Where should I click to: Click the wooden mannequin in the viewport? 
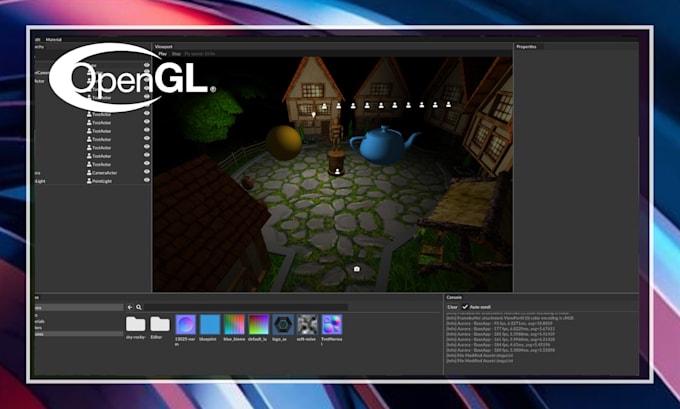pyautogui.click(x=336, y=134)
